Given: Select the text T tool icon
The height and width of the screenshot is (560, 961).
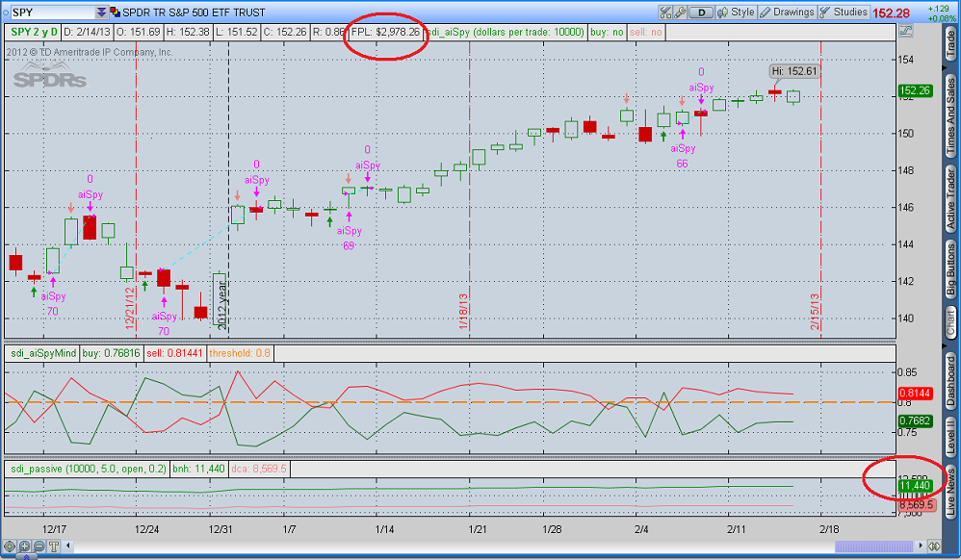Looking at the screenshot, I should [53, 546].
